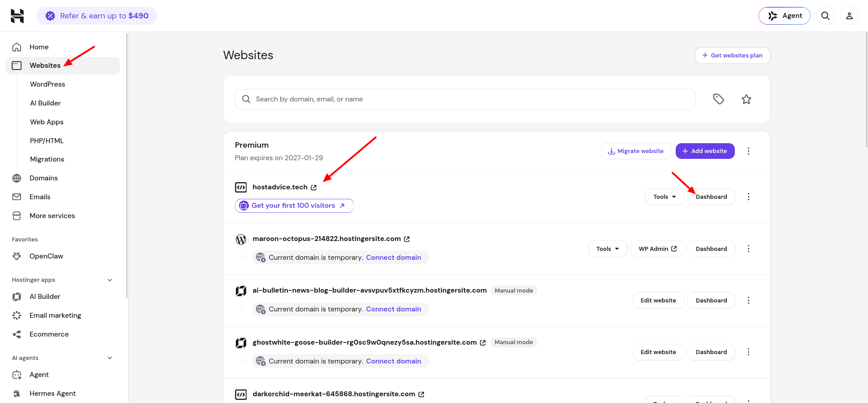Click the OpenClaw favorite icon

tap(17, 256)
